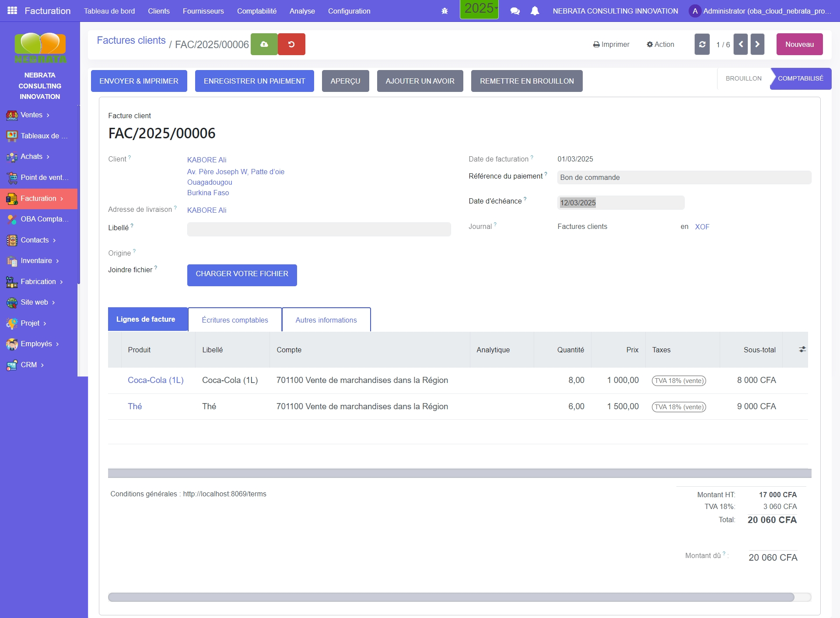Go to previous record arrow

point(740,44)
